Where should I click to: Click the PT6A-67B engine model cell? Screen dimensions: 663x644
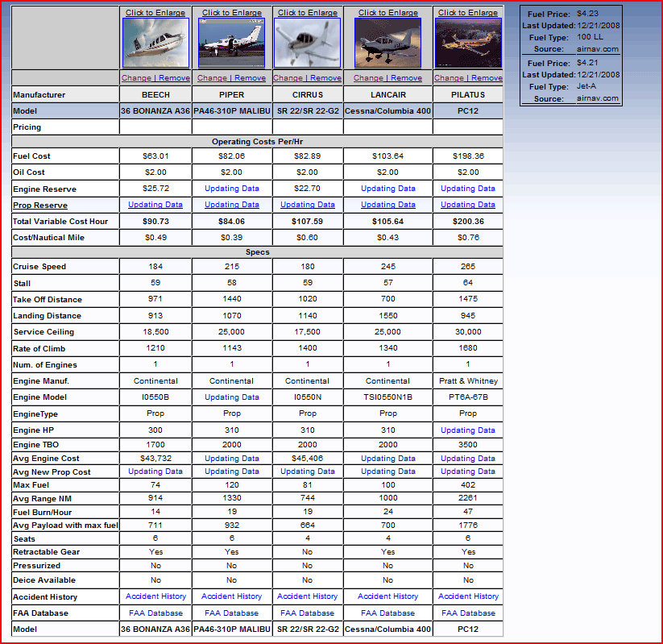click(468, 397)
